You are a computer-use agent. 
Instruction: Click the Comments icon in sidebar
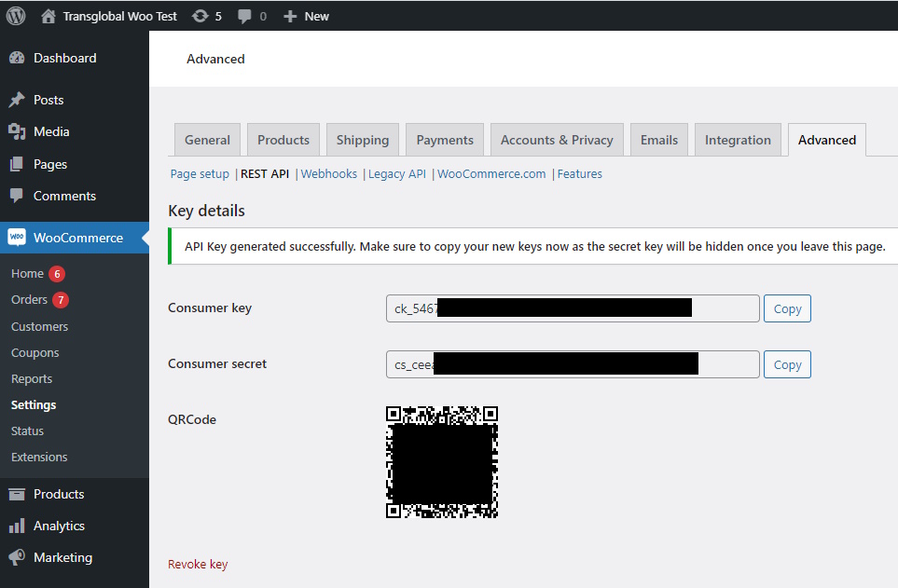(17, 196)
